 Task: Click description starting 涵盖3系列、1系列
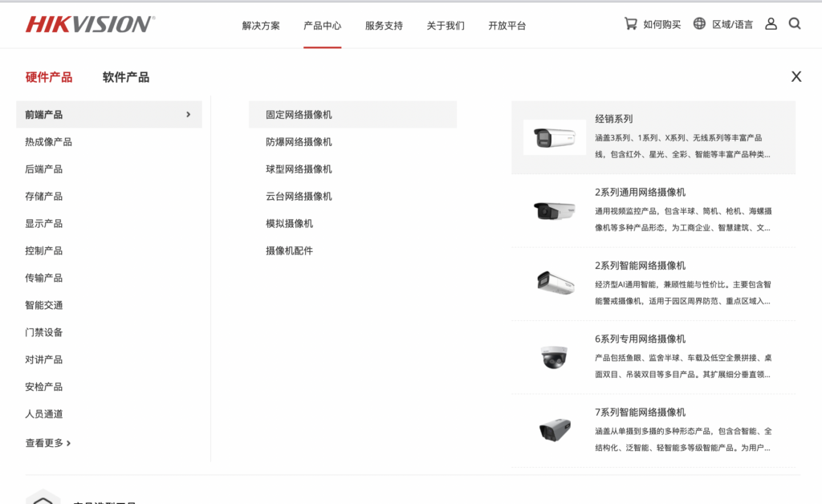tap(682, 146)
